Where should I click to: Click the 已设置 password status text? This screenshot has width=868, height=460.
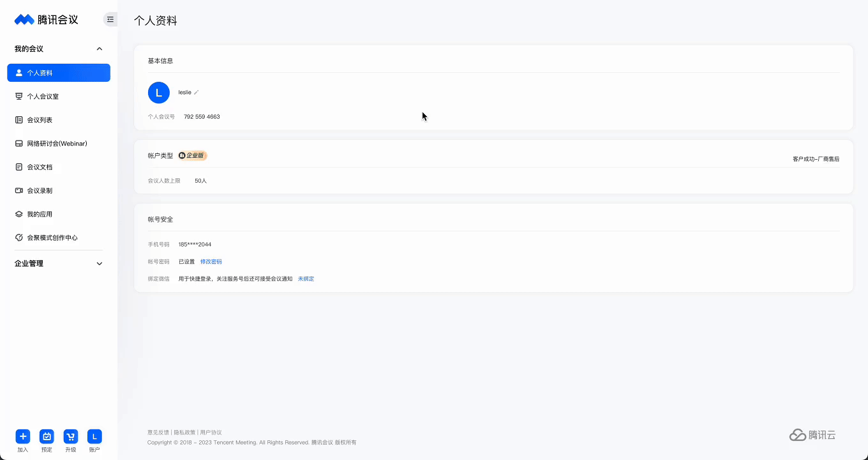pyautogui.click(x=187, y=262)
